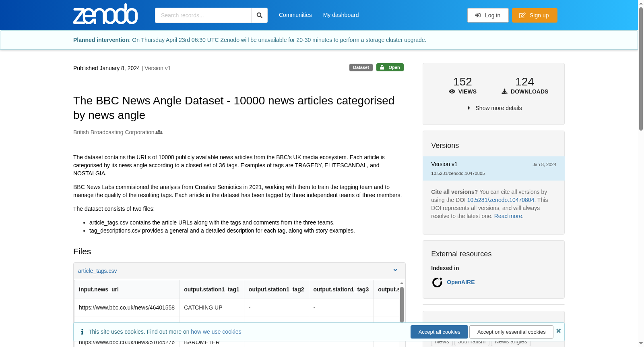Click the dataset title heading
This screenshot has height=347, width=644.
pyautogui.click(x=234, y=108)
